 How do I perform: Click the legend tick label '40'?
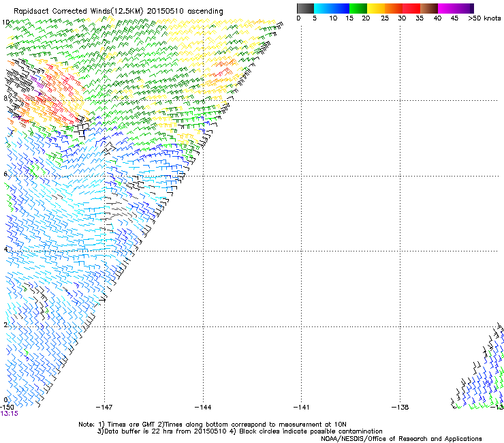click(x=437, y=18)
